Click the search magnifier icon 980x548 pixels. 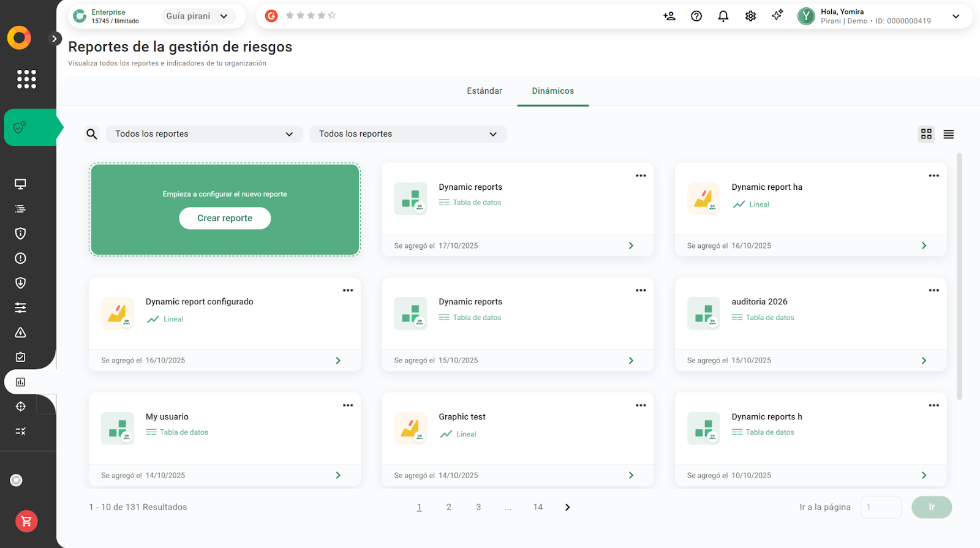click(92, 134)
